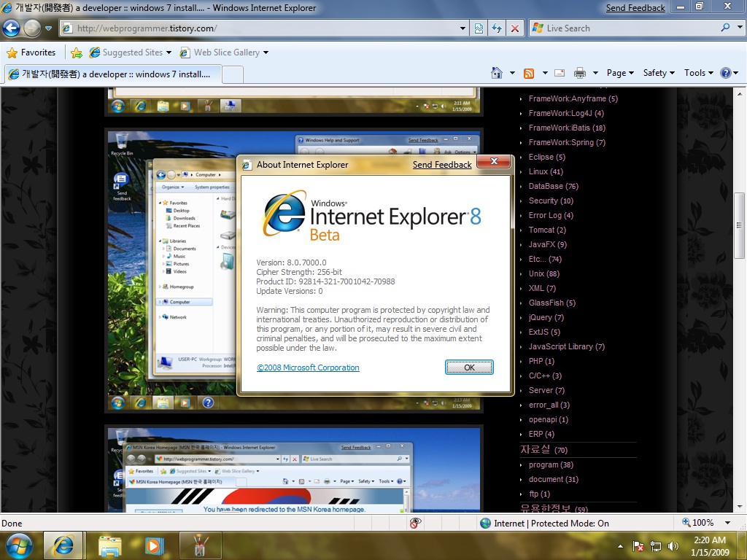Open the DataBase (76) category link
Image resolution: width=747 pixels, height=560 pixels.
tap(553, 186)
